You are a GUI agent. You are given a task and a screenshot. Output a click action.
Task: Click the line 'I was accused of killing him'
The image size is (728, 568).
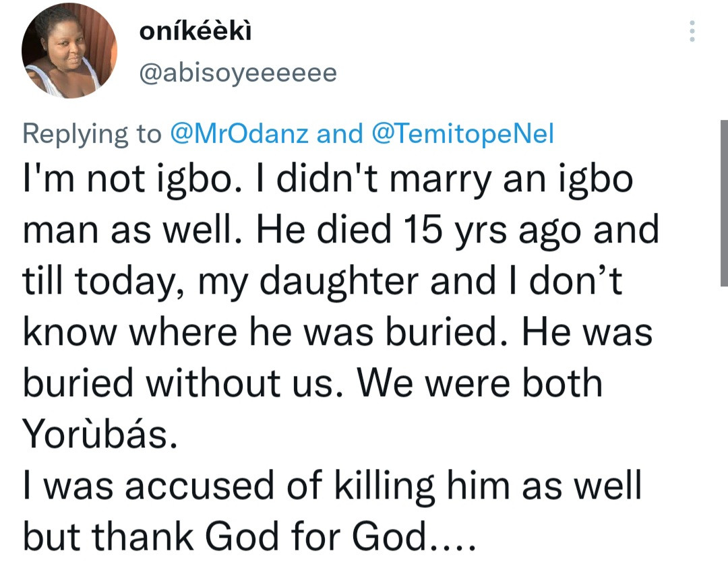click(x=269, y=485)
